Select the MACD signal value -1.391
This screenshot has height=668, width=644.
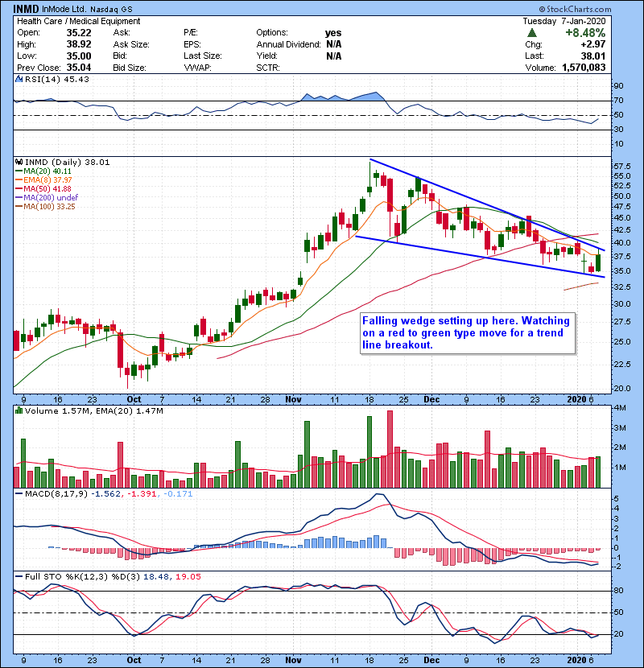(x=142, y=494)
